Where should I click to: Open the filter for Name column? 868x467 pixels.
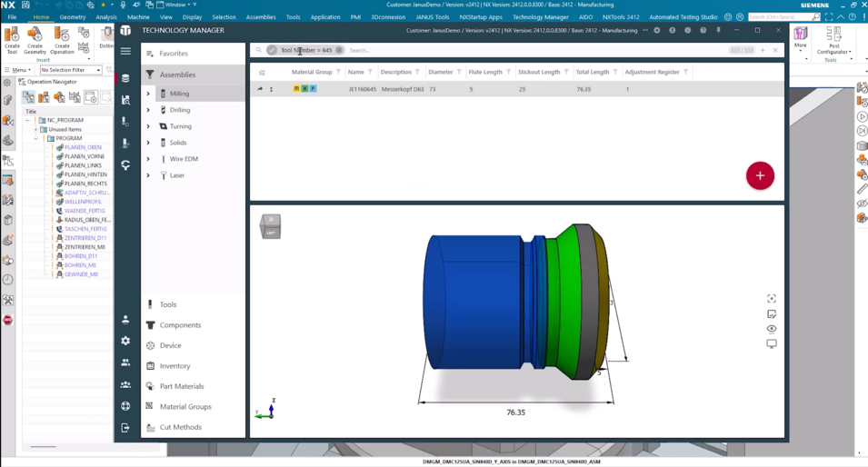point(370,72)
